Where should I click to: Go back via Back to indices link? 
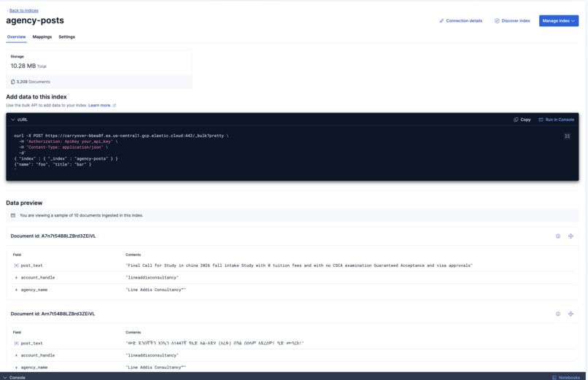(x=23, y=10)
